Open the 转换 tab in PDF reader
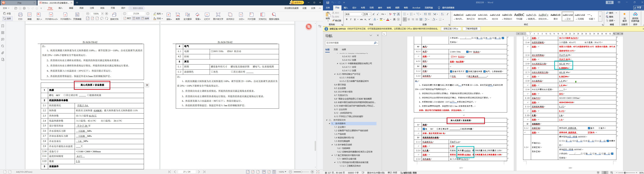This screenshot has height=174, width=644. tap(102, 8)
